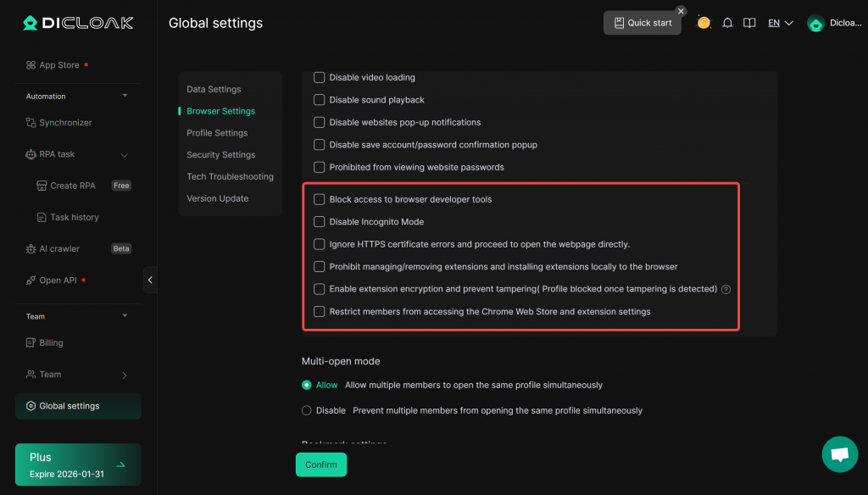868x495 pixels.
Task: Open the account profile avatar
Action: click(816, 24)
